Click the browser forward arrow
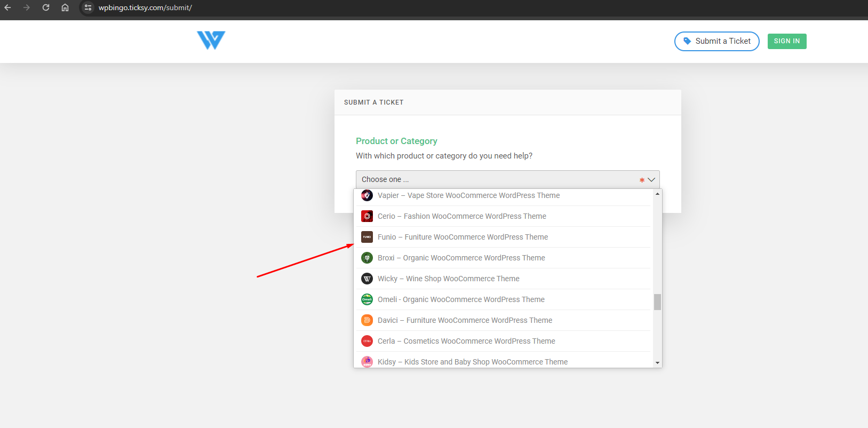Image resolution: width=868 pixels, height=428 pixels. coord(27,7)
